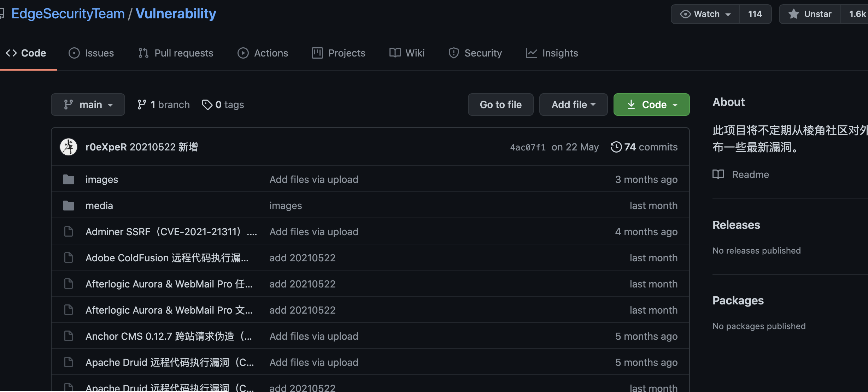868x392 pixels.
Task: Open the media folder icon
Action: [x=69, y=206]
